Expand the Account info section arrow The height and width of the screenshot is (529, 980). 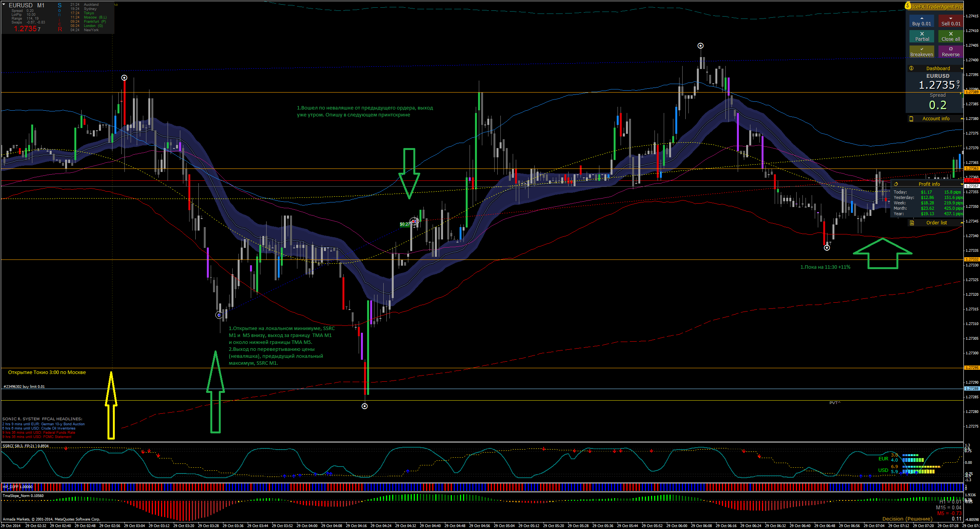(962, 119)
